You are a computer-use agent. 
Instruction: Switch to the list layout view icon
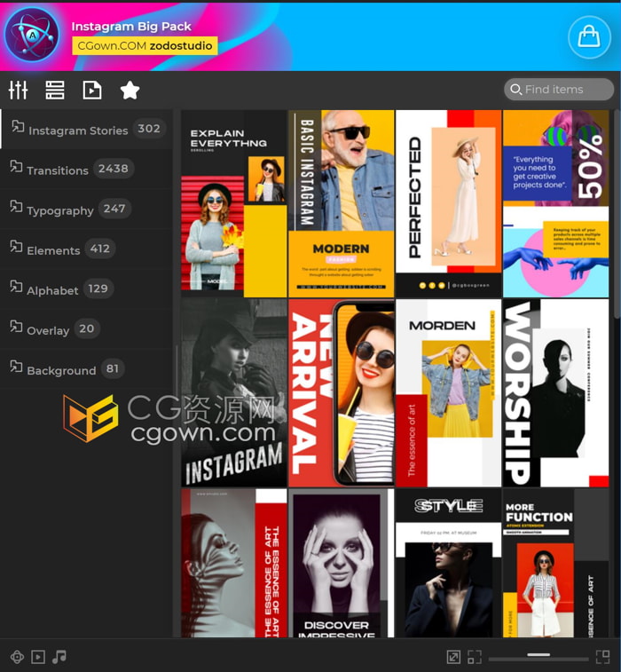[55, 90]
